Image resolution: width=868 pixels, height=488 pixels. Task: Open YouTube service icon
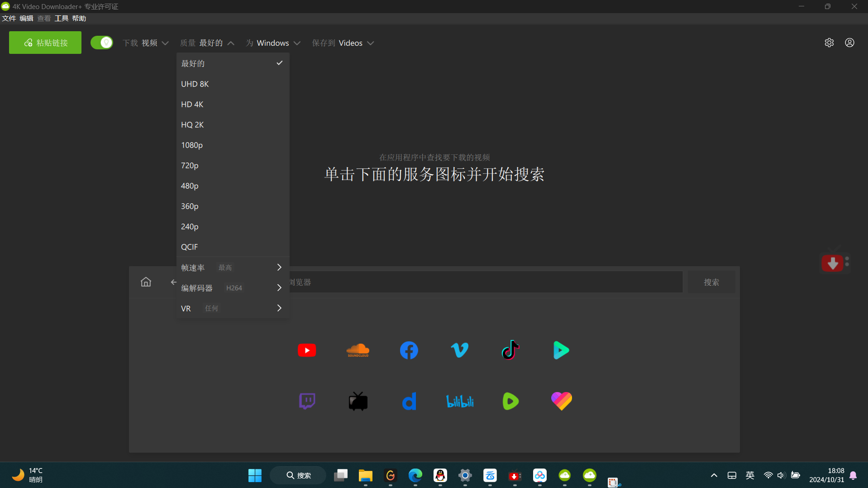pos(307,350)
